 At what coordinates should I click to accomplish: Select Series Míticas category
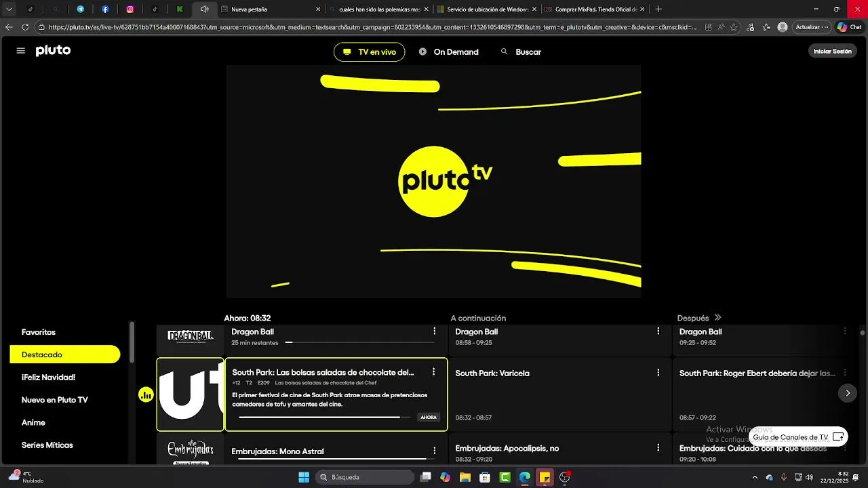pos(47,445)
